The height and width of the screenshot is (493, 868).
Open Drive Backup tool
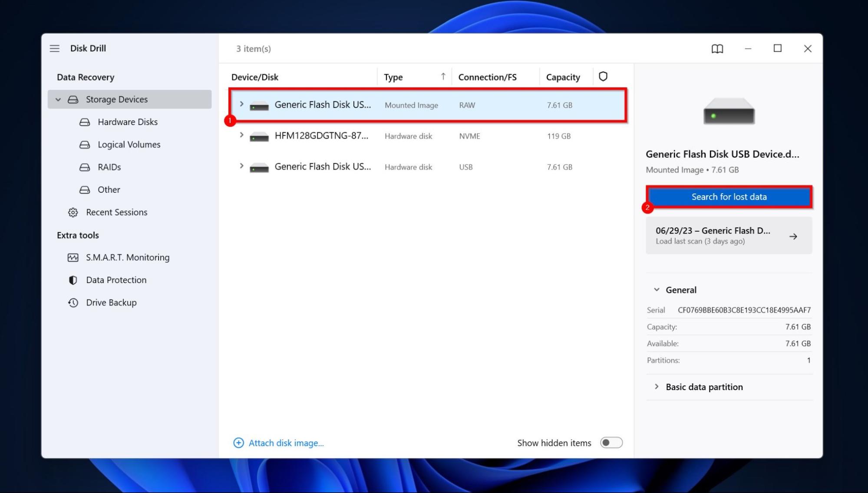111,302
